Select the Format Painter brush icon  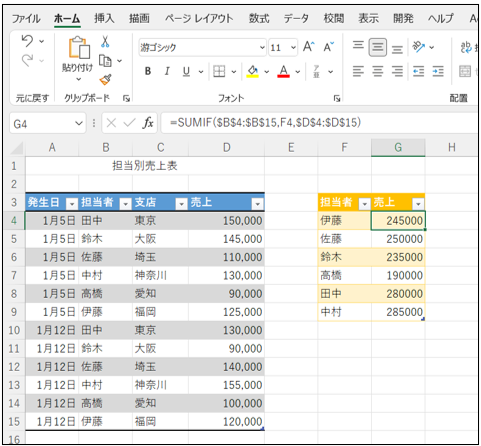pyautogui.click(x=105, y=79)
